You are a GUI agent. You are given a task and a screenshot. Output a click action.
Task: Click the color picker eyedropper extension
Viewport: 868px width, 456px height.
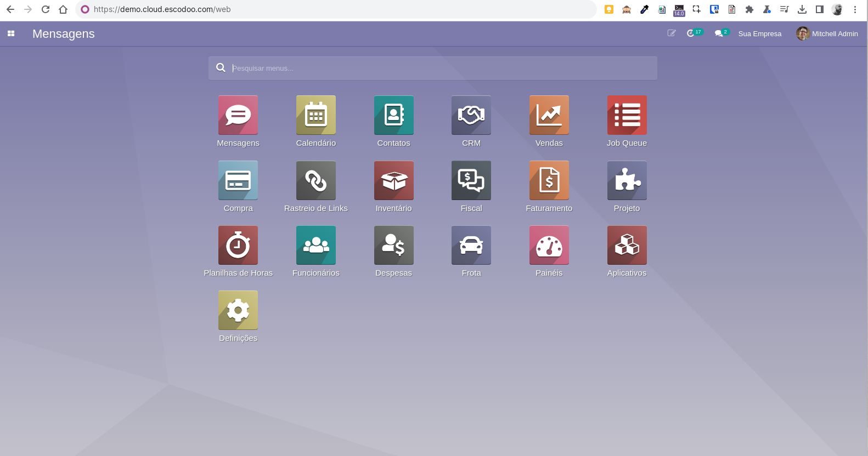(x=644, y=9)
